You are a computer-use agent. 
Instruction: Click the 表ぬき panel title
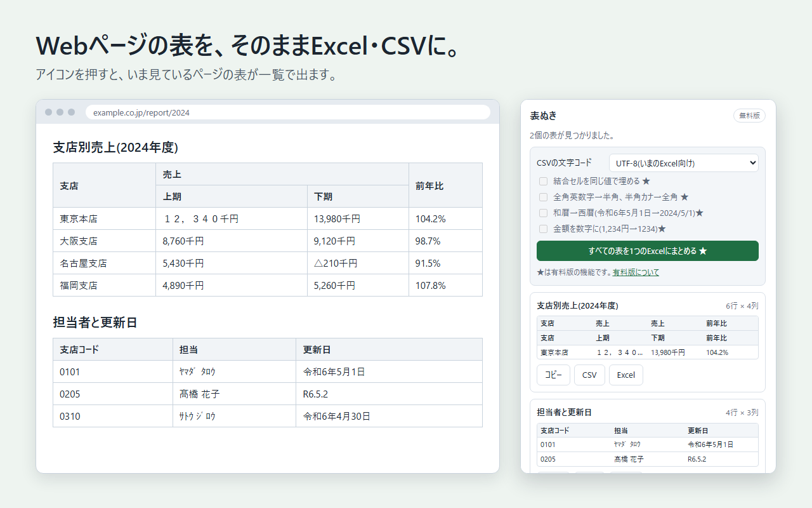[544, 116]
